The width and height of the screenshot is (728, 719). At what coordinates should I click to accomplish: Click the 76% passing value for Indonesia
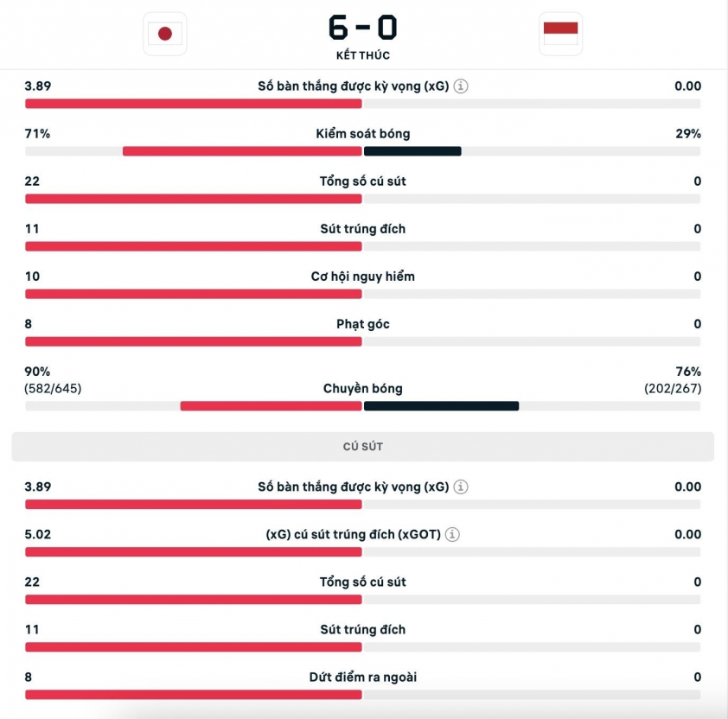(688, 372)
